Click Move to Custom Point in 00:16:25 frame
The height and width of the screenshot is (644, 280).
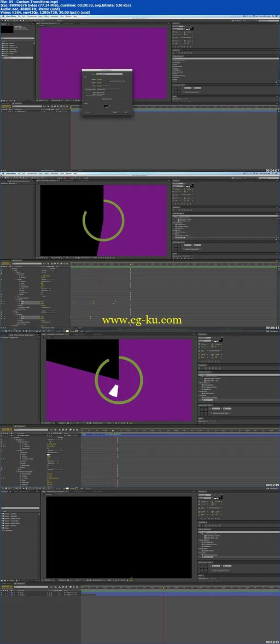click(221, 571)
